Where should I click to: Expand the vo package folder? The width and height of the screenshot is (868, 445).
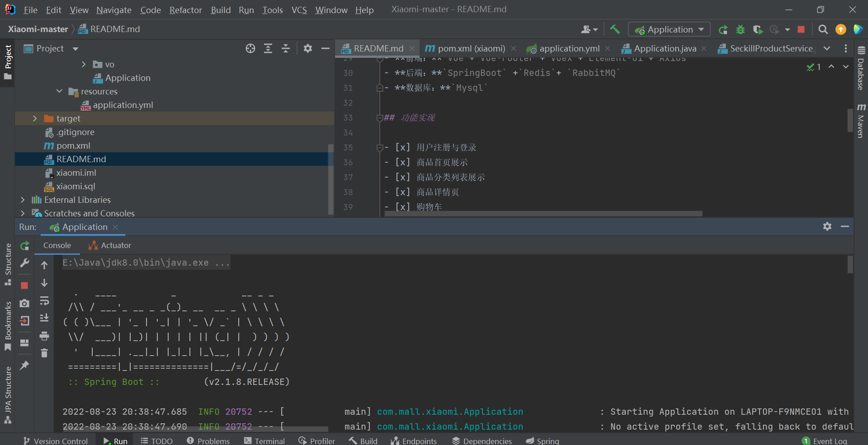84,64
